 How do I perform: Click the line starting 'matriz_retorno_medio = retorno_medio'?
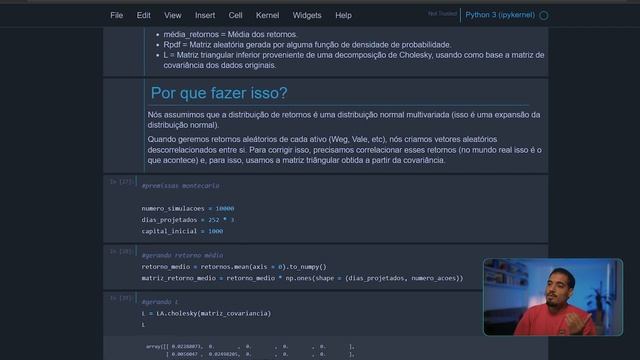[x=302, y=278]
